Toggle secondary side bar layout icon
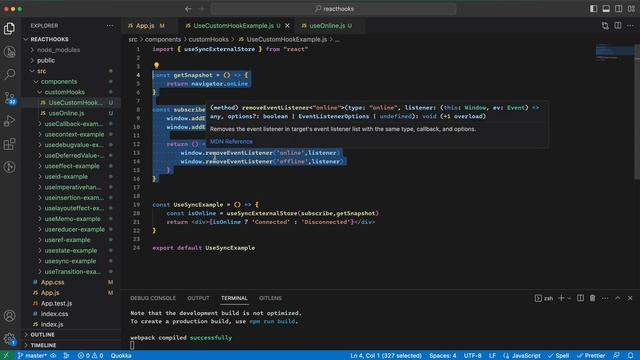640x360 pixels. click(x=619, y=9)
